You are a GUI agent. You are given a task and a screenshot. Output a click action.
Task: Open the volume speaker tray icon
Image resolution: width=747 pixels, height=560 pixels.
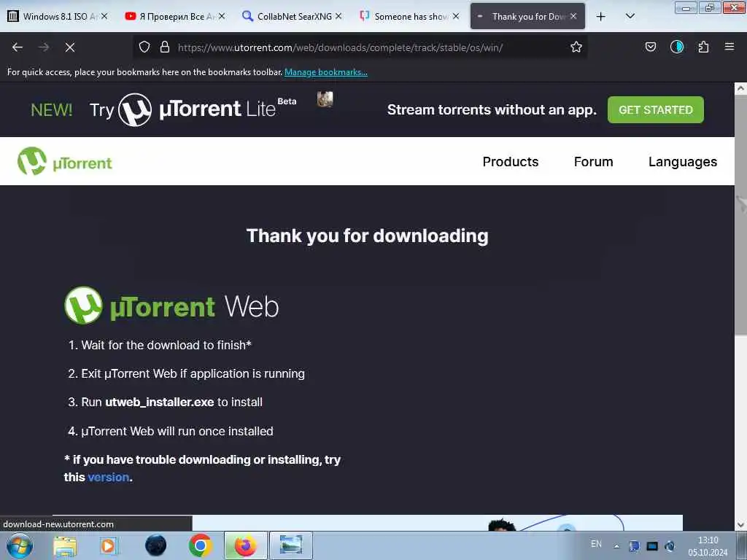(x=670, y=546)
